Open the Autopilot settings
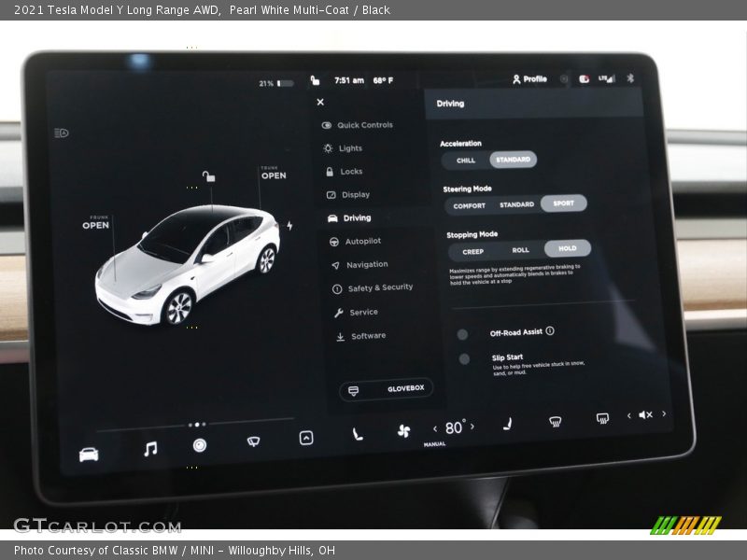Screen dimensions: 747x560 click(356, 242)
